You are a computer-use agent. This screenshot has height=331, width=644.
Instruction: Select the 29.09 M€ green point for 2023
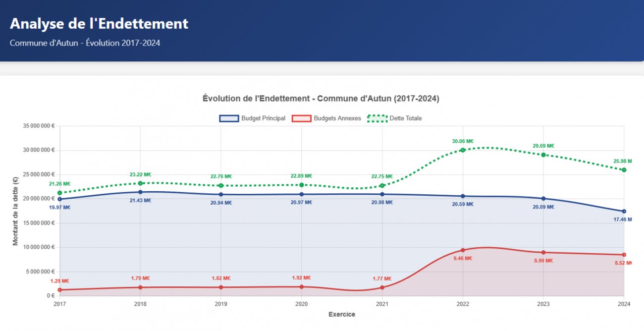click(543, 155)
